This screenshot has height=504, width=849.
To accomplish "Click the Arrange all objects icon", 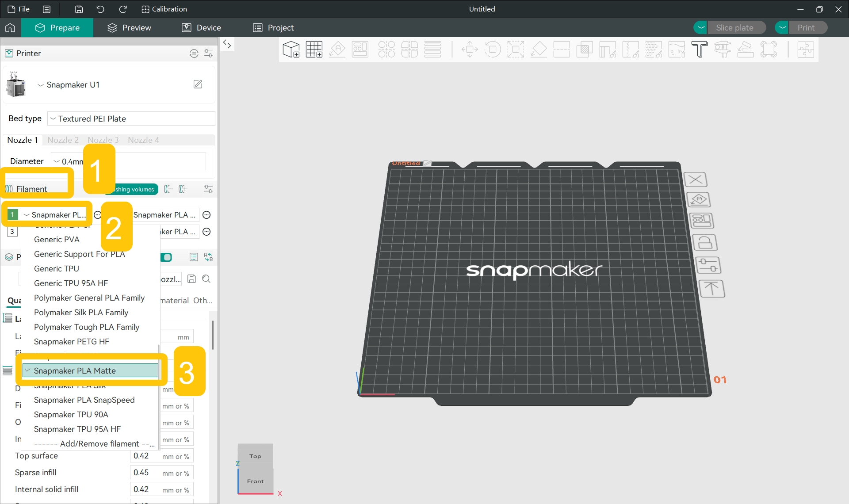I will coord(360,50).
